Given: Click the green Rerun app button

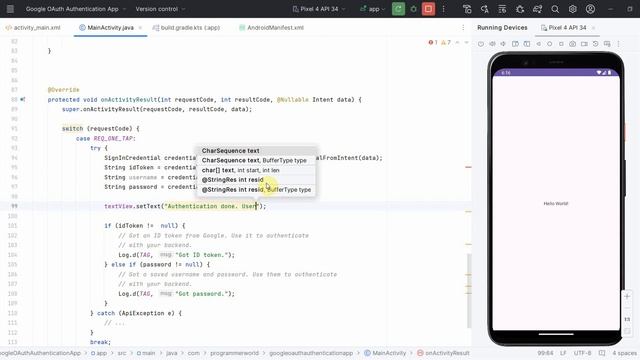Looking at the screenshot, I should [398, 9].
